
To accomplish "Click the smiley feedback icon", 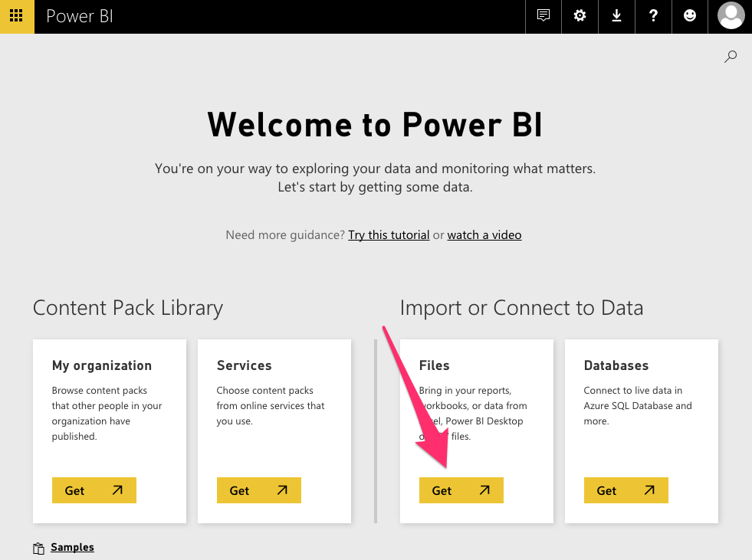I will tap(689, 16).
